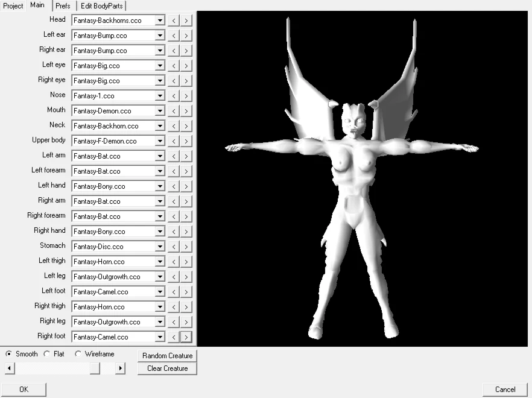Expand the Upper body dropdown
The width and height of the screenshot is (532, 398).
(x=160, y=141)
